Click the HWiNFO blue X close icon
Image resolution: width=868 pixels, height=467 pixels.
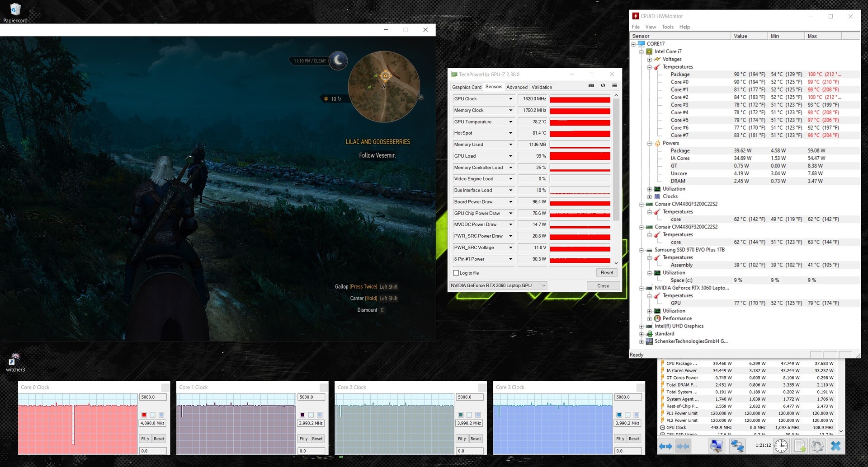(x=835, y=446)
